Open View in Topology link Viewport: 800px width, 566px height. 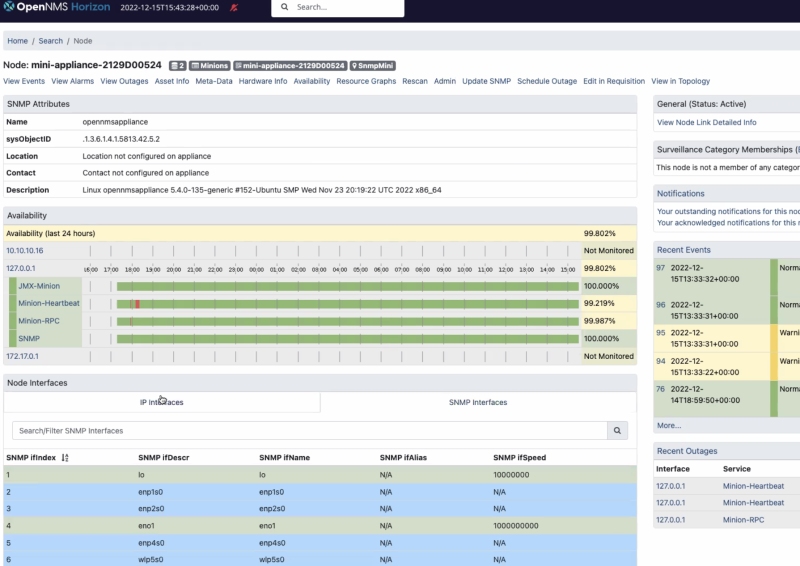(681, 81)
